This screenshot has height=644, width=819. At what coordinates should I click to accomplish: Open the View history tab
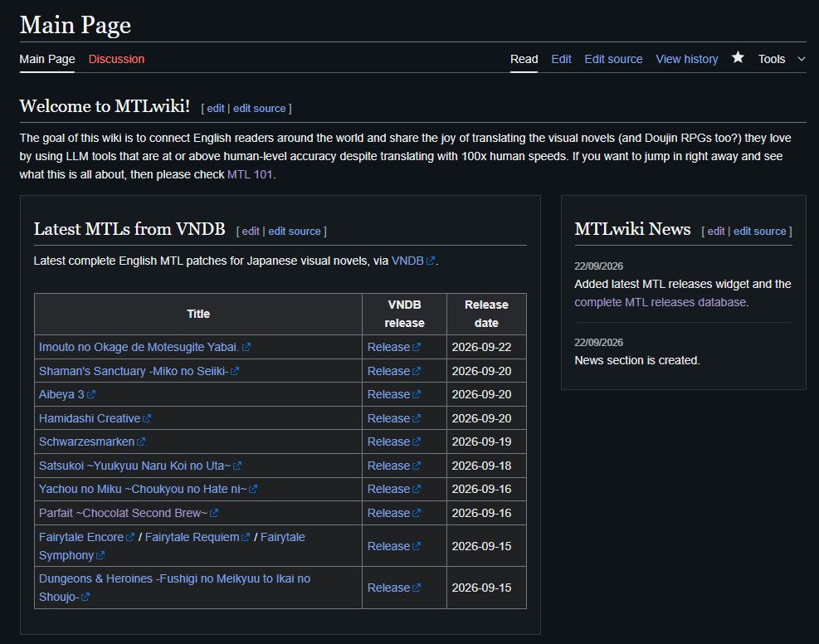[x=687, y=59]
